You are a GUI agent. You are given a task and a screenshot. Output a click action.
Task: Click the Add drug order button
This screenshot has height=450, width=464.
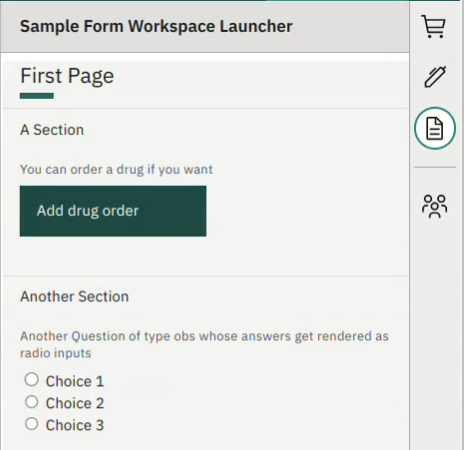[113, 211]
